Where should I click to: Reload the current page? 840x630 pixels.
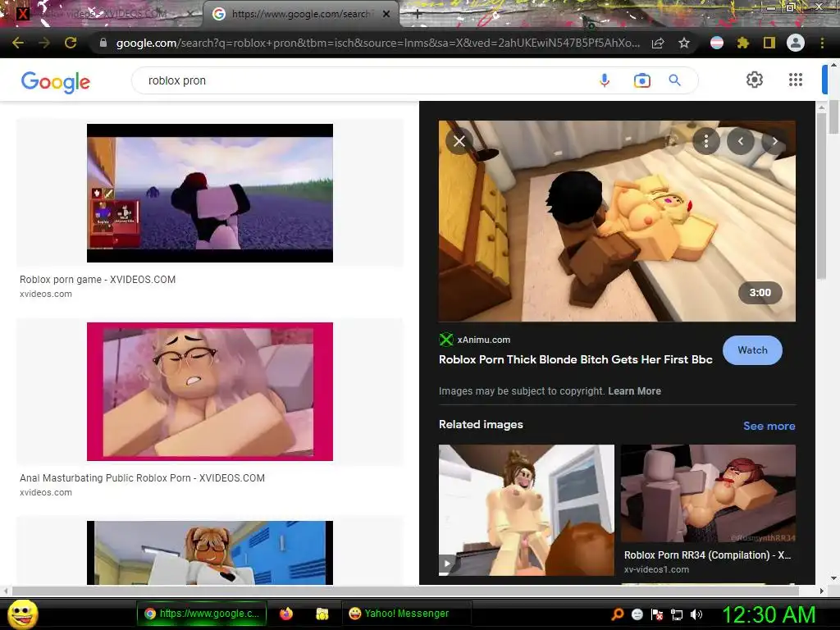coord(71,43)
